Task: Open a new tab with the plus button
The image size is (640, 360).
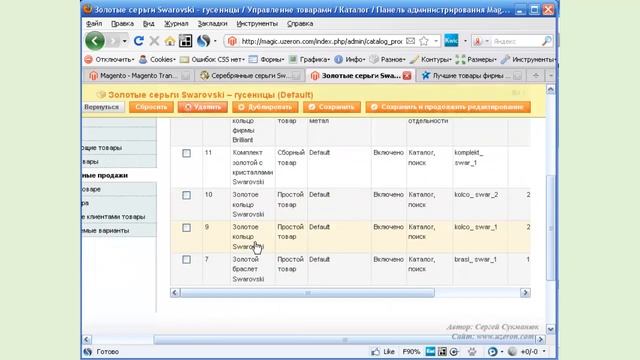Action: click(x=536, y=76)
